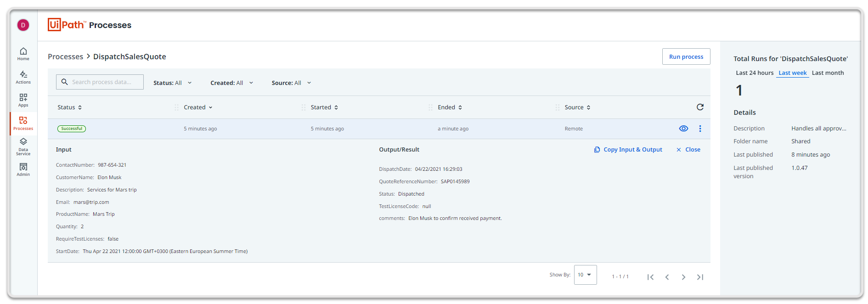868x304 pixels.
Task: Expand the Status: All filter
Action: tap(172, 83)
